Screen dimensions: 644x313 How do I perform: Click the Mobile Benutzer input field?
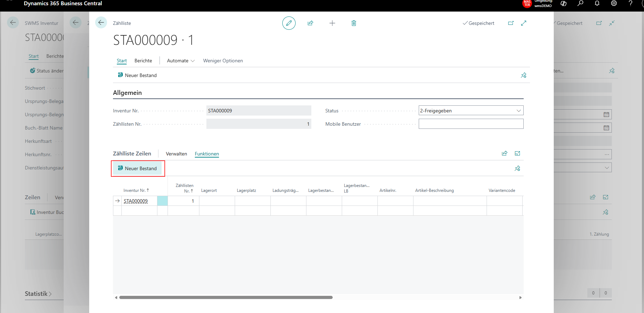(x=471, y=124)
